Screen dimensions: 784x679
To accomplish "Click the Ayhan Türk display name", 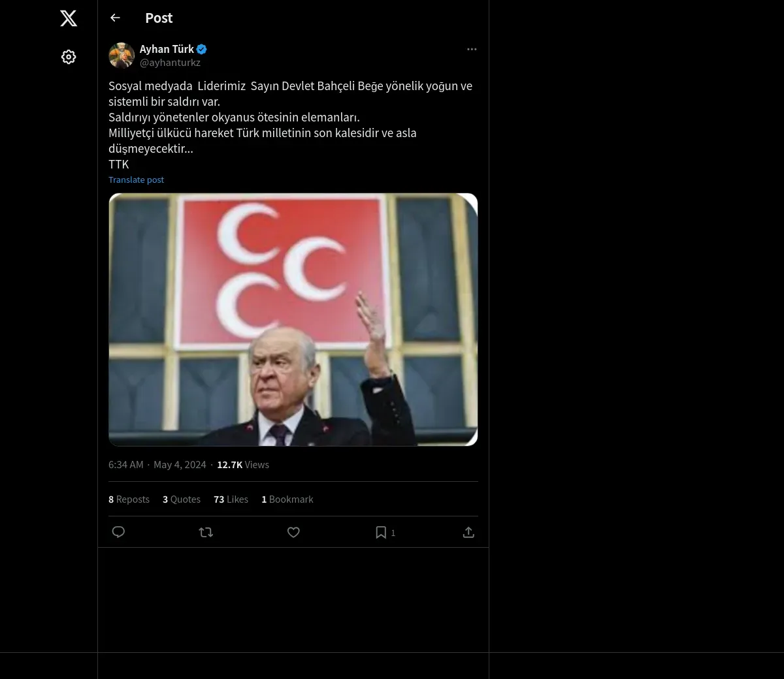I will (167, 49).
